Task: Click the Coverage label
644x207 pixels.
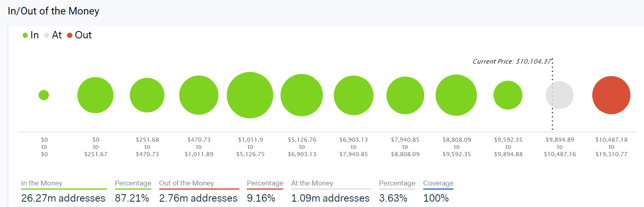Action: coord(438,183)
